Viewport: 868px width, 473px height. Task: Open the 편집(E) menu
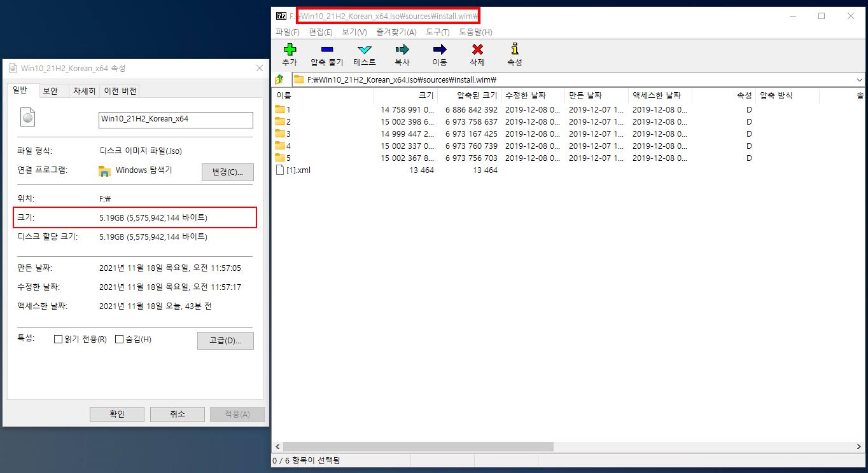pos(320,32)
